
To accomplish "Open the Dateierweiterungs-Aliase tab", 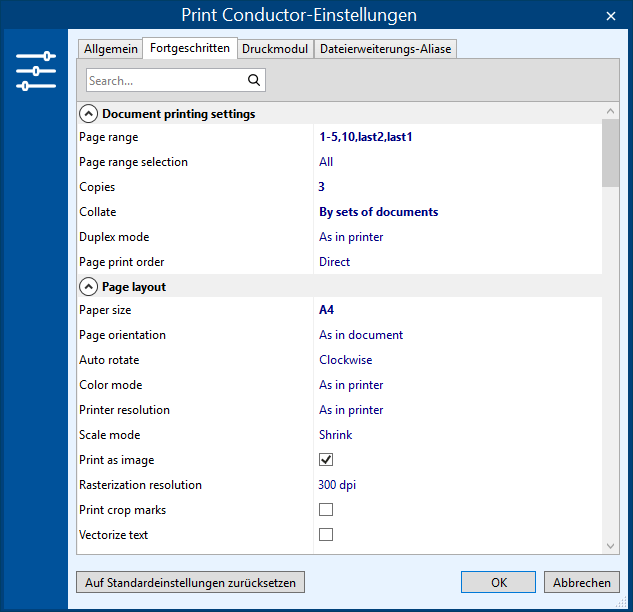I will tap(386, 49).
